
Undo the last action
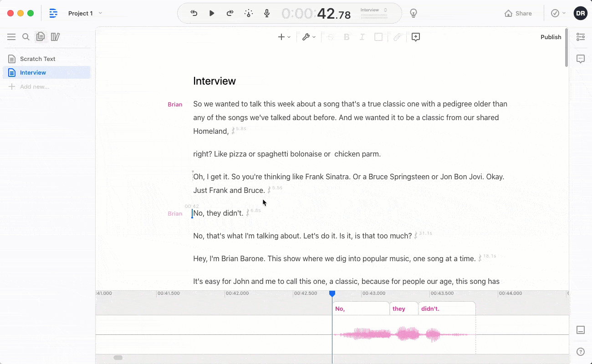click(x=194, y=13)
